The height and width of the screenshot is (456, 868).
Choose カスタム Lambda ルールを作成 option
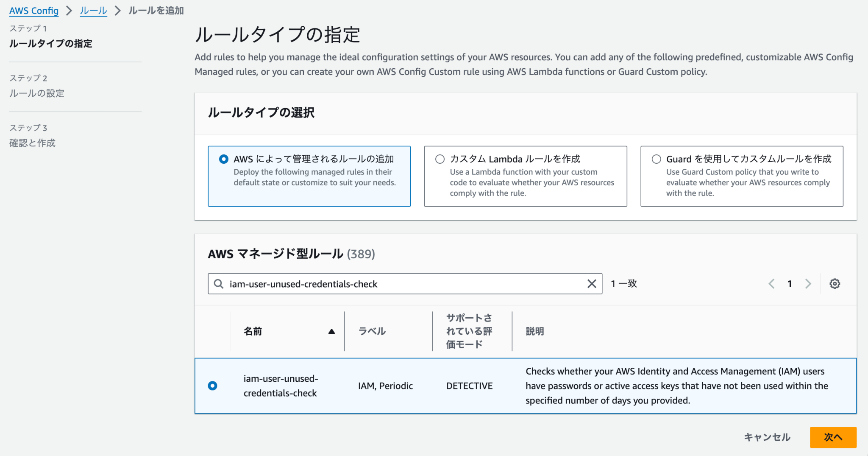440,159
